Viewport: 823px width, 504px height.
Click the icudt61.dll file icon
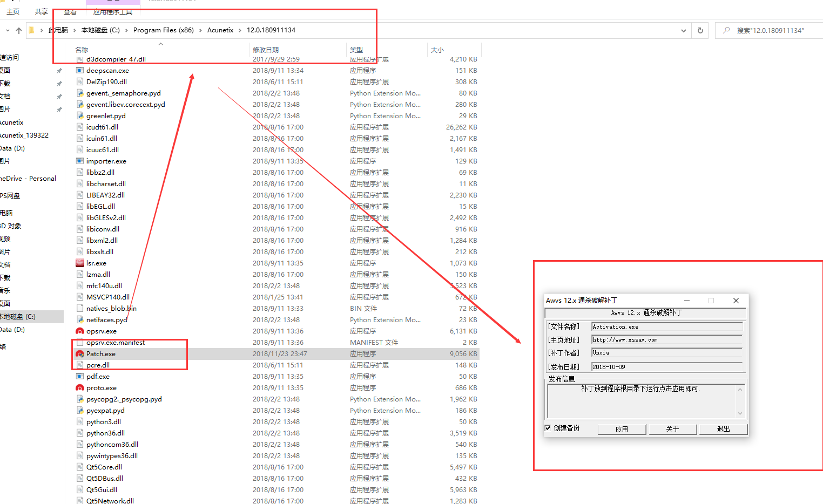tap(80, 127)
